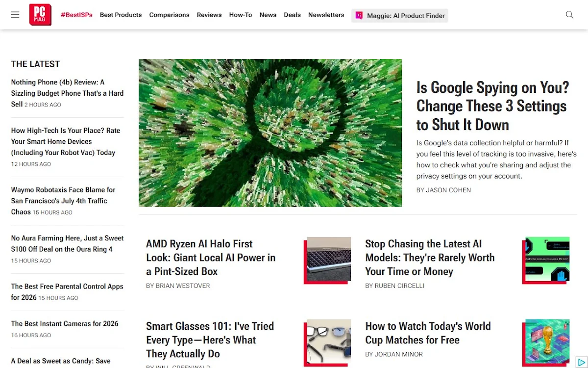This screenshot has width=588, height=368.
Task: Click the AI chat thumbnail image
Action: tap(546, 260)
